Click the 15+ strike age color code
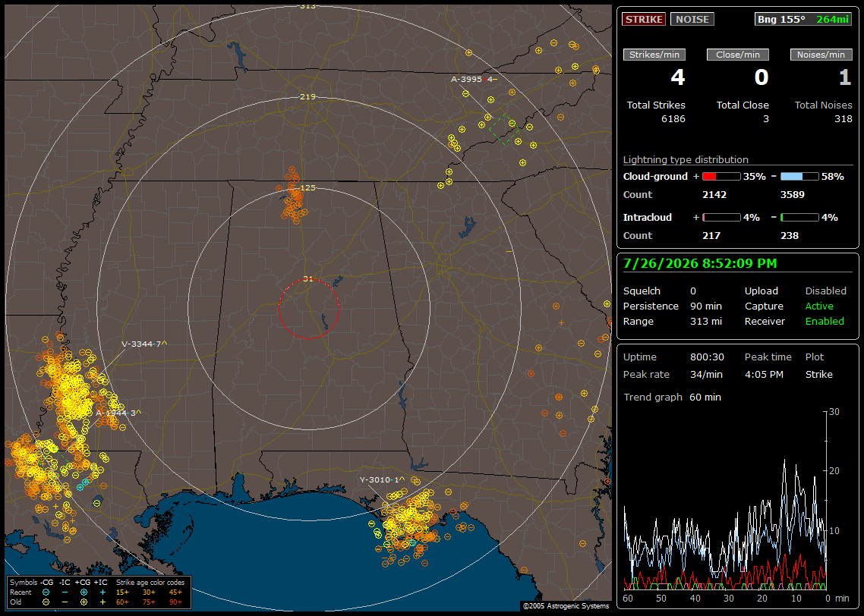 122,592
